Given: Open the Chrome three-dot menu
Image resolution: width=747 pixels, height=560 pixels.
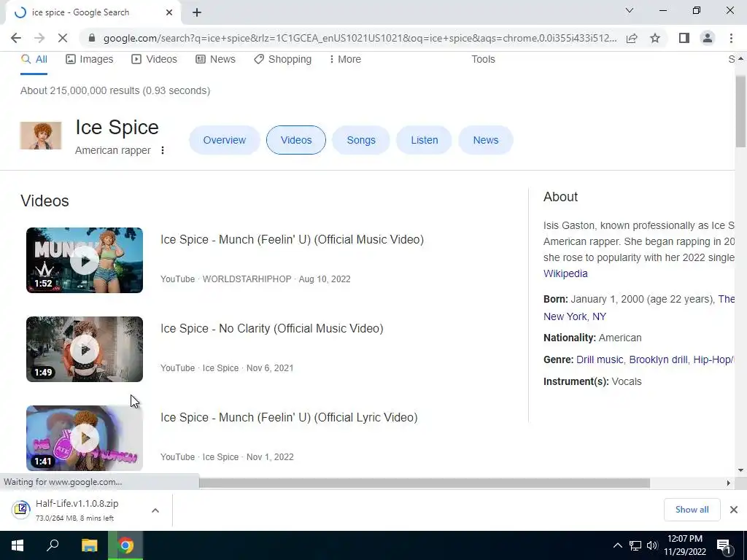Looking at the screenshot, I should click(731, 38).
